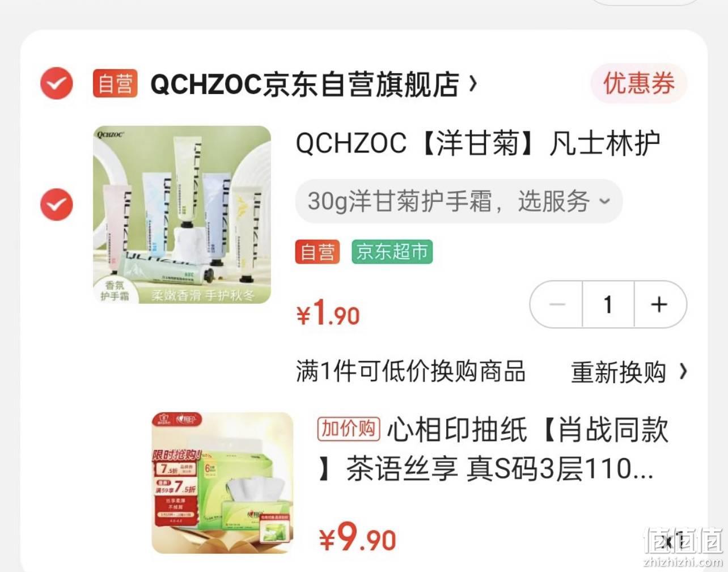728x572 pixels.
Task: Decrease quantity with minus button
Action: pyautogui.click(x=557, y=304)
